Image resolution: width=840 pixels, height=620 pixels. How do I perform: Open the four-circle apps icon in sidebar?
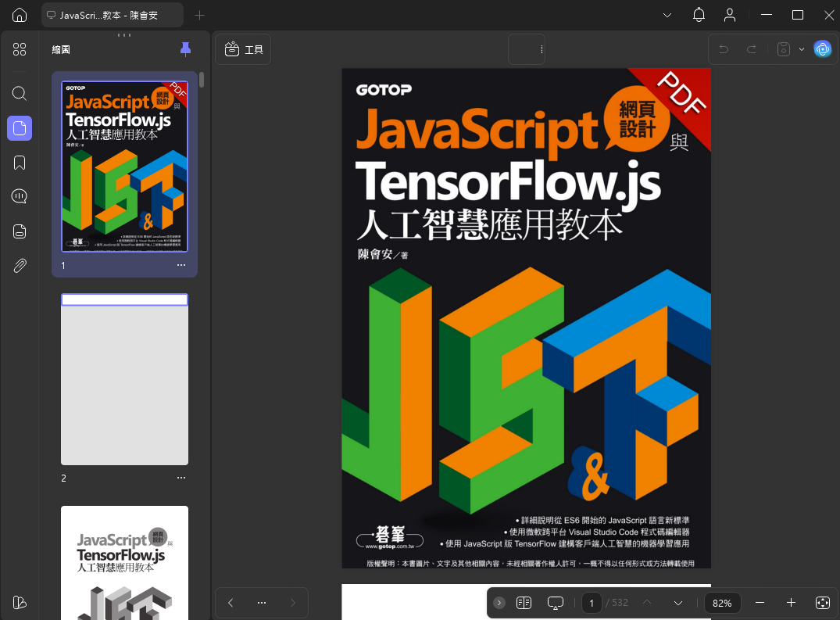[x=20, y=49]
